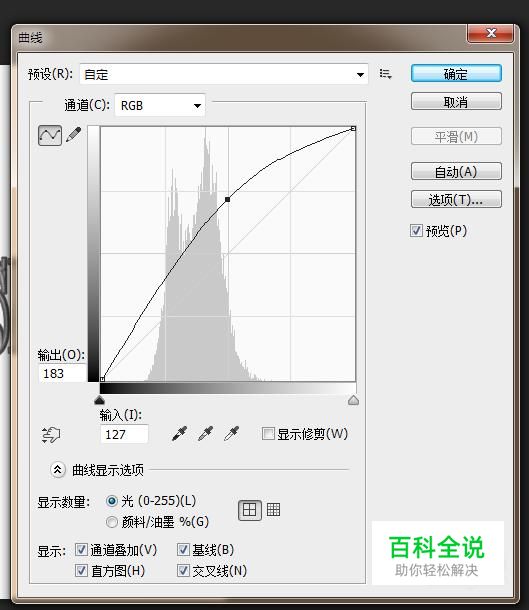
Task: Select 颜料/油墨 %(G) radio option
Action: 112,522
